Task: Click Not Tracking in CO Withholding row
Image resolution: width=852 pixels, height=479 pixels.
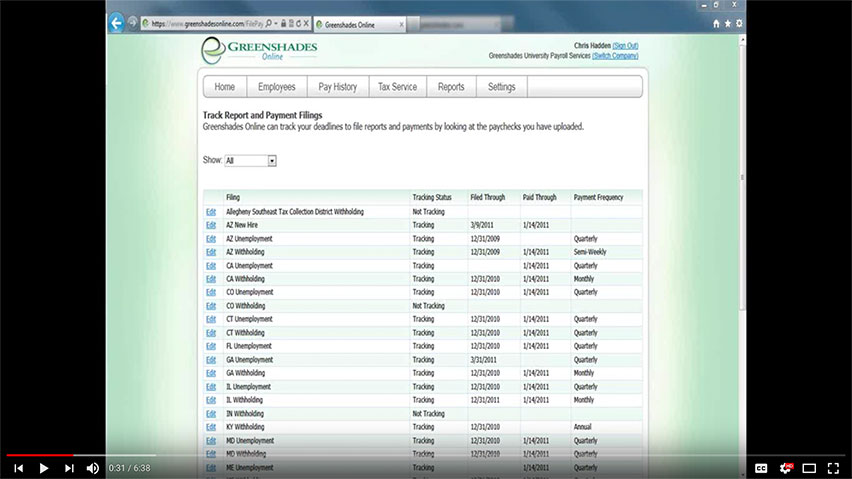Action: tap(428, 306)
